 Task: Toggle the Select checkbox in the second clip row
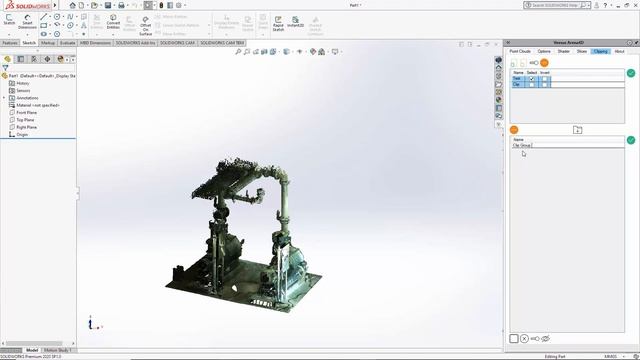(531, 84)
